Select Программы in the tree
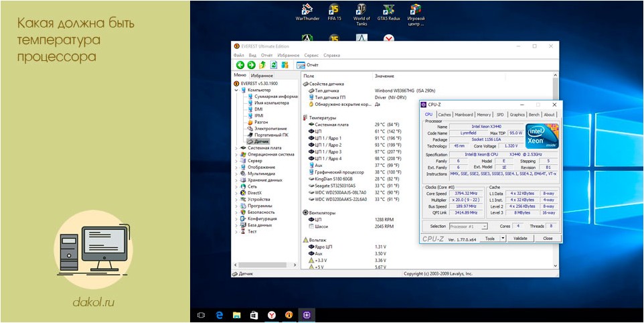This screenshot has height=323, width=644. (256, 206)
